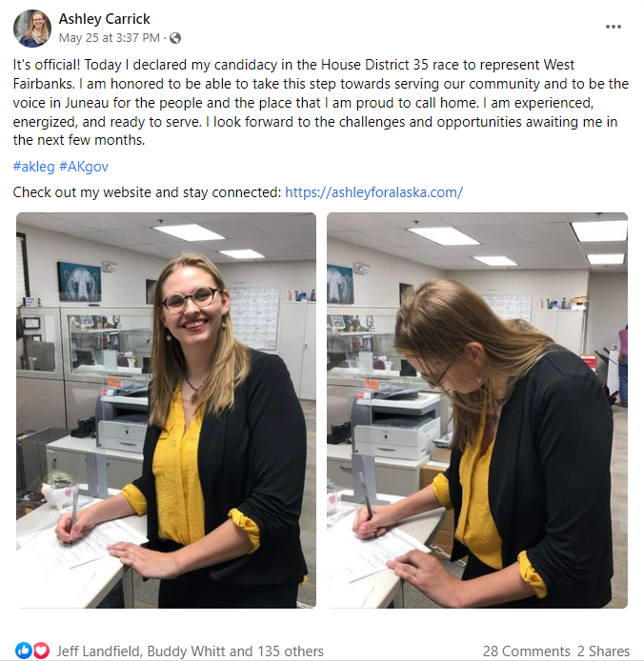
Task: Open Ashley Carrick's profile picture avatar
Action: pos(32,29)
